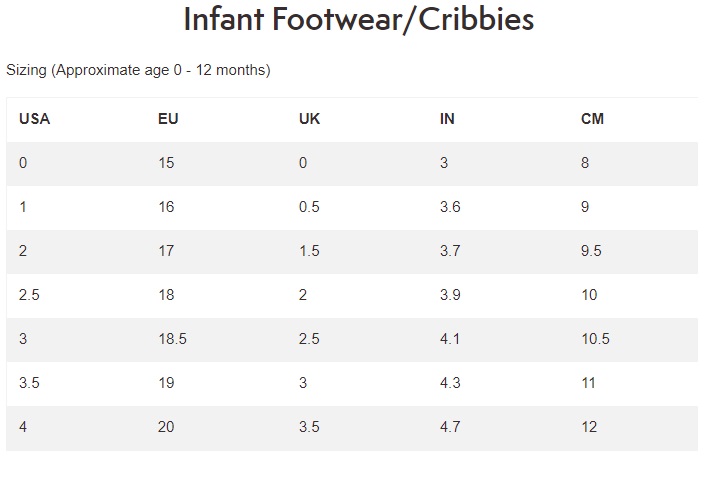Select EU size 16 cell
The height and width of the screenshot is (489, 711).
point(166,207)
